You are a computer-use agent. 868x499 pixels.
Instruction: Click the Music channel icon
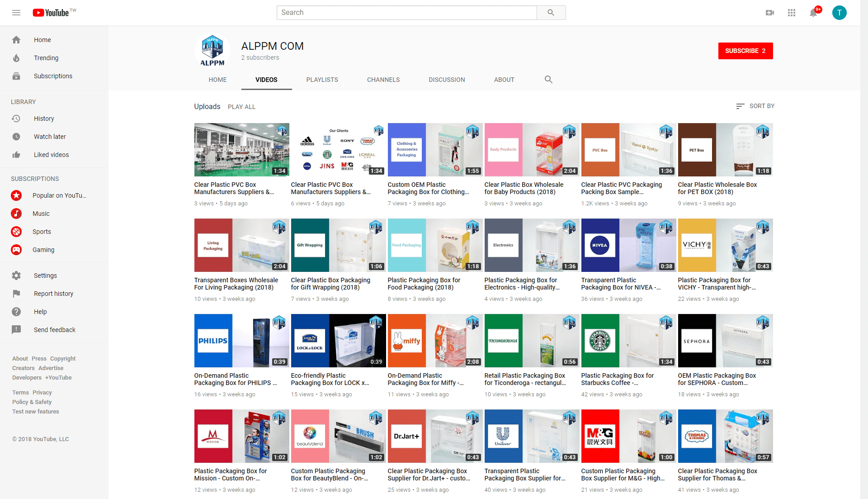(16, 214)
